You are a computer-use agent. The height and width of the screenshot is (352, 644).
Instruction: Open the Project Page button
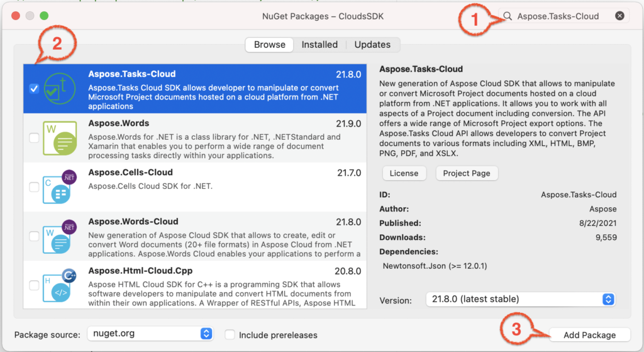click(467, 173)
